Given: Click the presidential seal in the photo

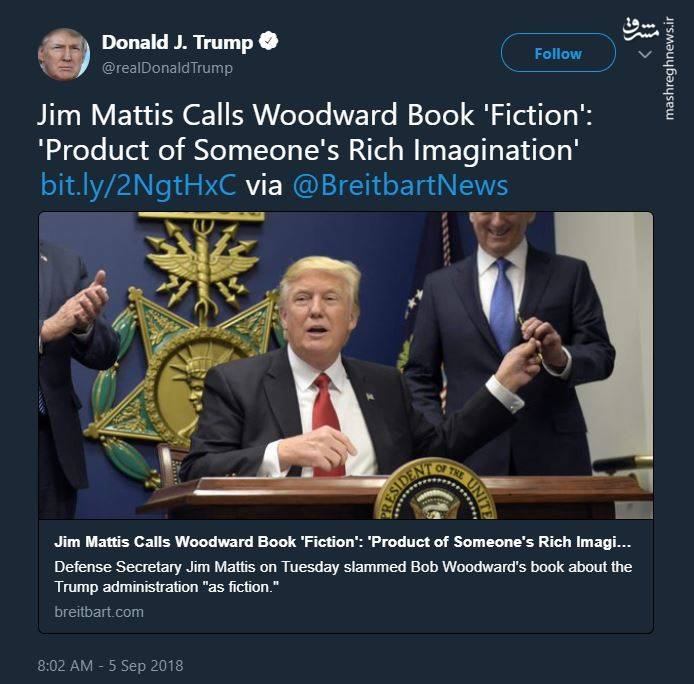Looking at the screenshot, I should click(x=436, y=489).
